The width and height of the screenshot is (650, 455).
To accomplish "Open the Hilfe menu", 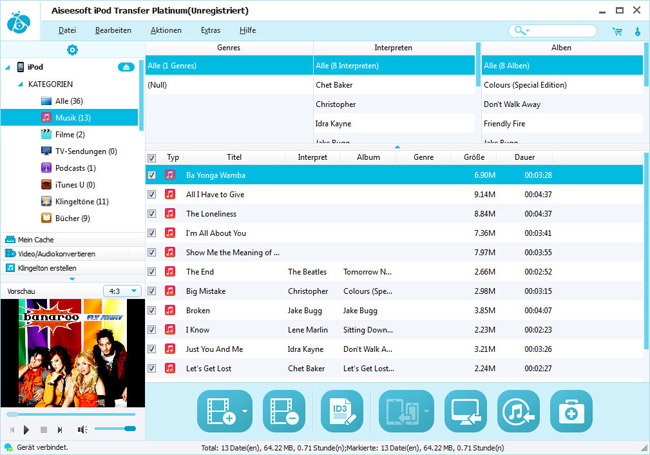I will [247, 30].
